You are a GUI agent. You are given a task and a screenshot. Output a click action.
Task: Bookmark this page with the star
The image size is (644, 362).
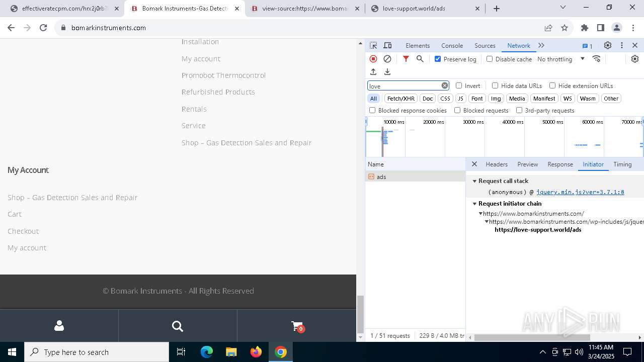pos(565,28)
